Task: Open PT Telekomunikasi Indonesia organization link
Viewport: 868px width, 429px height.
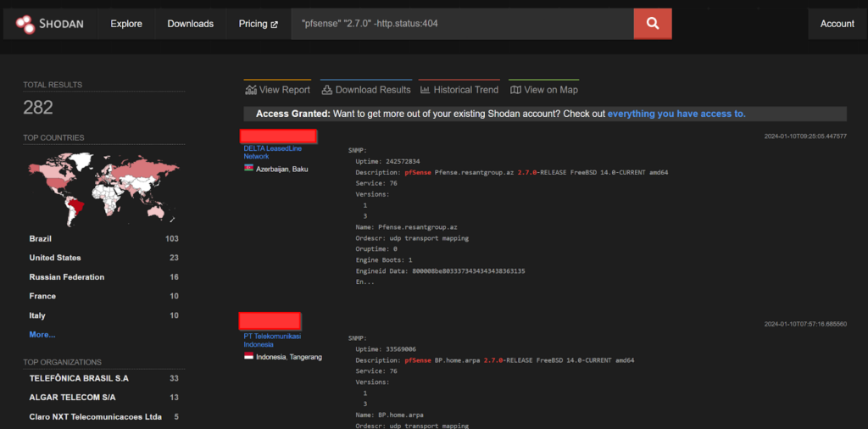Action: point(272,341)
